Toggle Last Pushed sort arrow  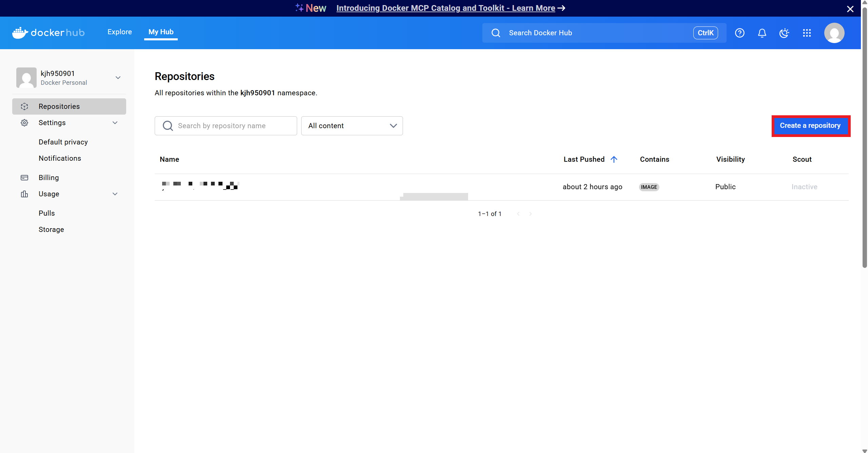(x=614, y=159)
